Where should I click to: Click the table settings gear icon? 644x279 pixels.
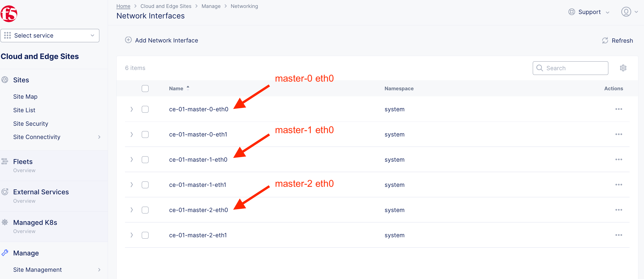(x=623, y=68)
